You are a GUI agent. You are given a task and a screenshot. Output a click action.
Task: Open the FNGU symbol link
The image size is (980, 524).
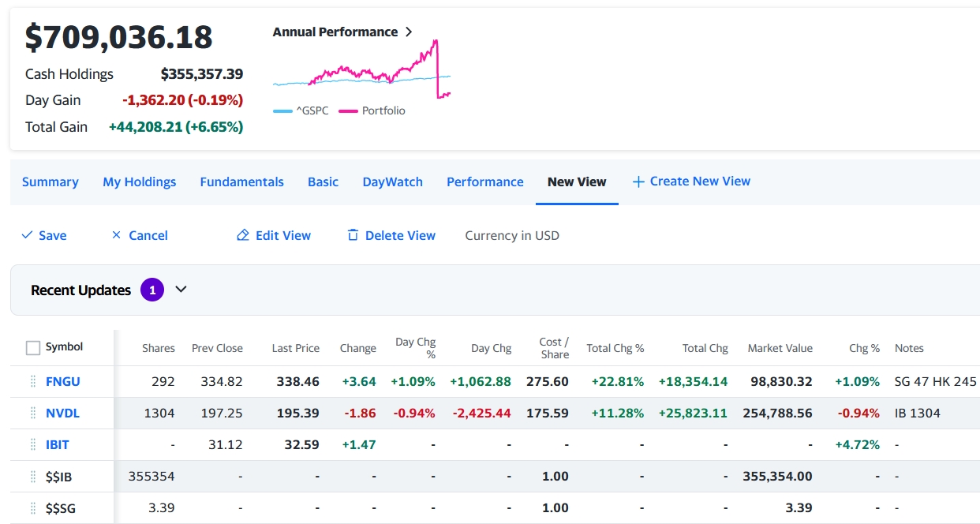(x=63, y=381)
